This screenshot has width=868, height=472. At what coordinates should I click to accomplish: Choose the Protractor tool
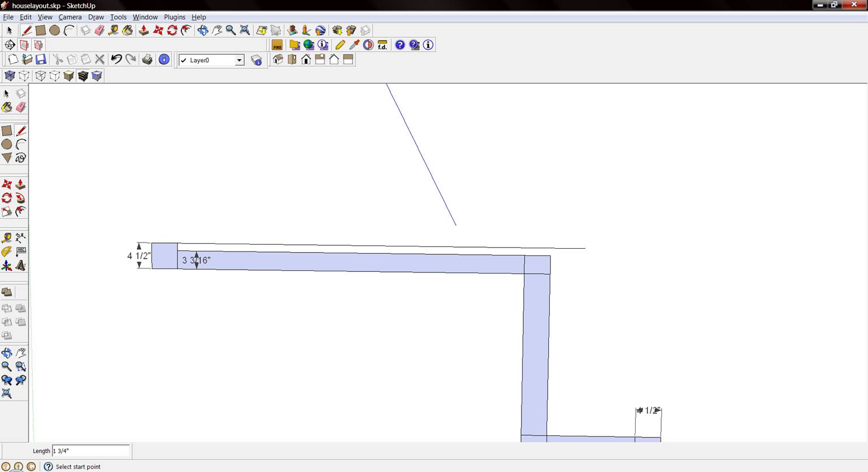[x=7, y=252]
